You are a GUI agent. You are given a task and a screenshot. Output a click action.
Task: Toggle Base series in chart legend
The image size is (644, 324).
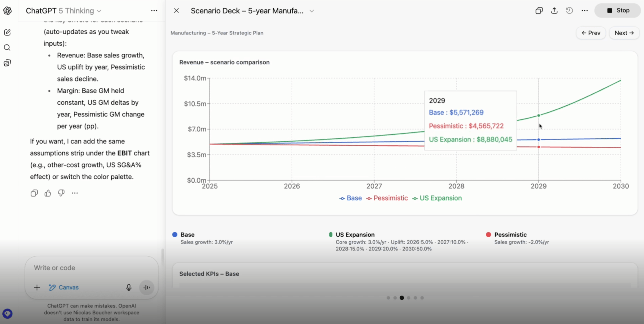click(351, 198)
